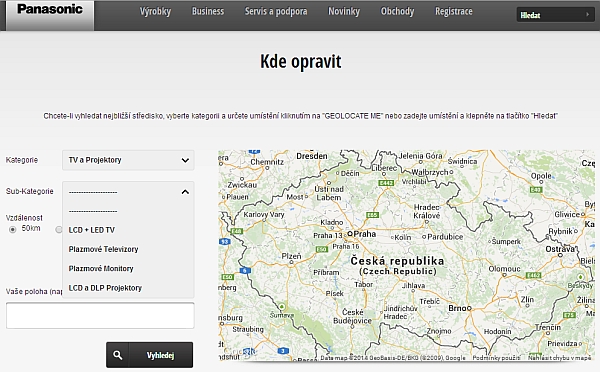This screenshot has width=600, height=372.
Task: Click the Kde opravit heading
Action: pyautogui.click(x=300, y=62)
